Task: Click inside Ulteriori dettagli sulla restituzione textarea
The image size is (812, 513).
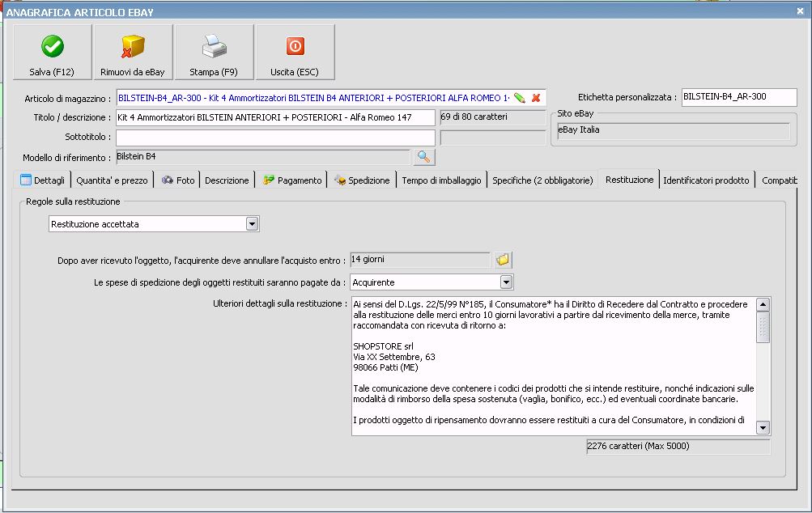Action: click(x=554, y=366)
